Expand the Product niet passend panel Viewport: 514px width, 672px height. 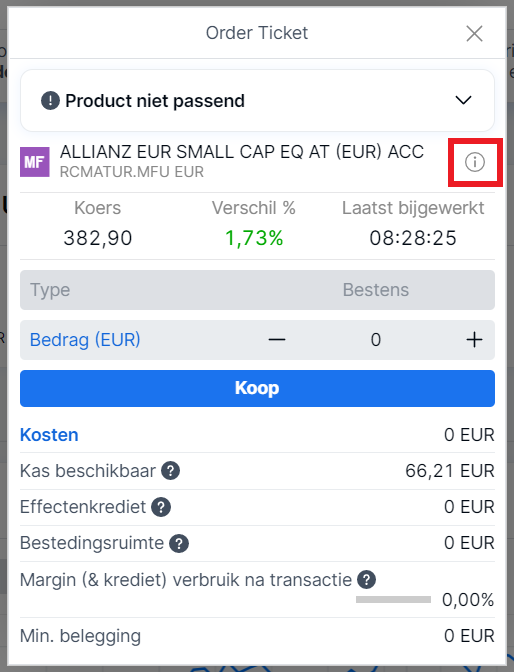pyautogui.click(x=463, y=101)
